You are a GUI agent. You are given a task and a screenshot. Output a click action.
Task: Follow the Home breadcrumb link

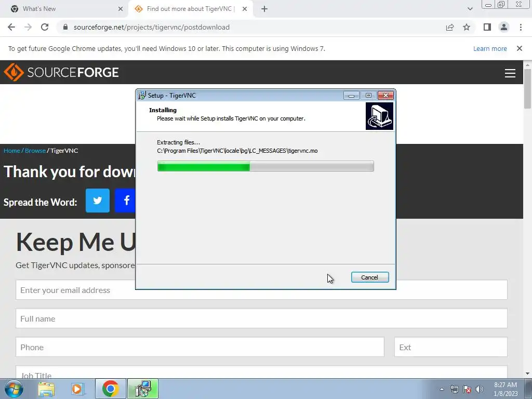coord(12,151)
